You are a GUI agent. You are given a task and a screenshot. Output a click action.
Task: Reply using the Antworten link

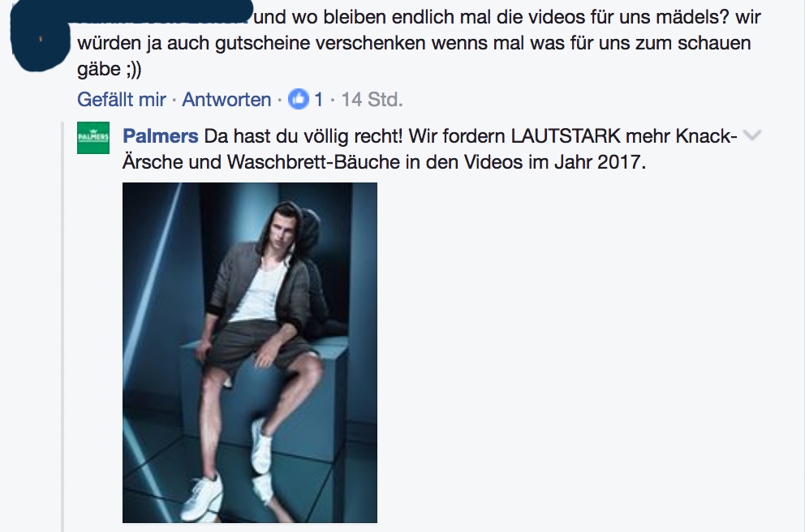coord(226,99)
